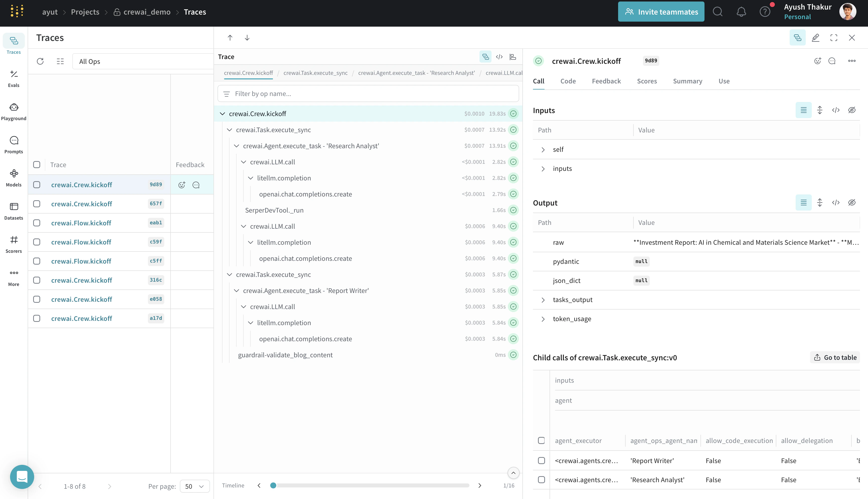Select the 'Report Writer' child call checkbox
This screenshot has width=868, height=499.
[x=541, y=460]
